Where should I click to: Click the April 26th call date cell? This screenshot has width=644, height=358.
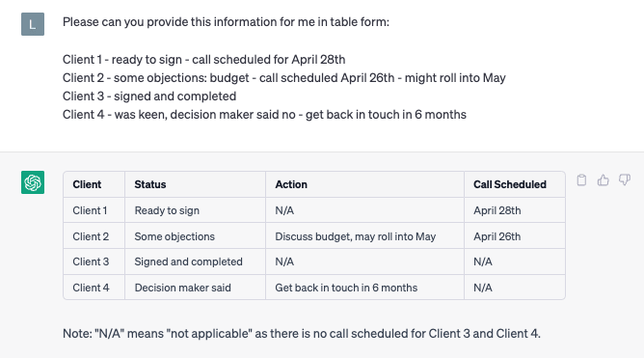pyautogui.click(x=515, y=236)
